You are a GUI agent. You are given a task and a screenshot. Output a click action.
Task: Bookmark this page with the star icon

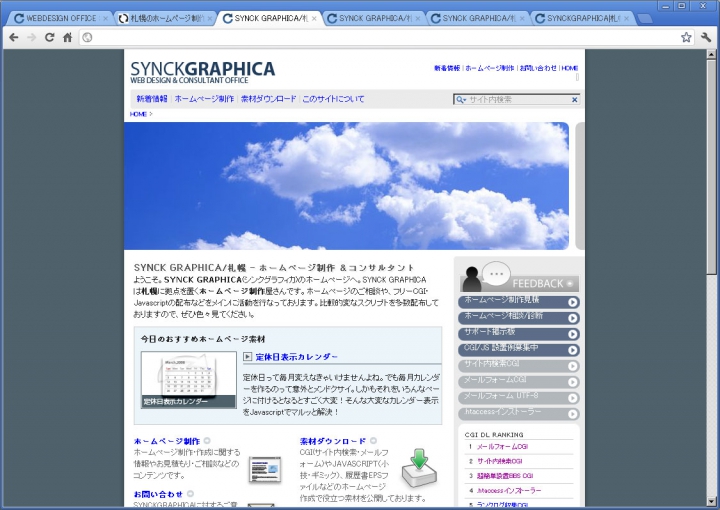point(686,37)
